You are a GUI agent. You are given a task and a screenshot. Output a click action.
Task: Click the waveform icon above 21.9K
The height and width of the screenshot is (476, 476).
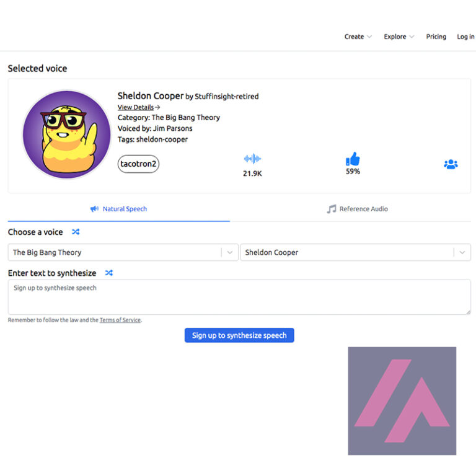252,159
